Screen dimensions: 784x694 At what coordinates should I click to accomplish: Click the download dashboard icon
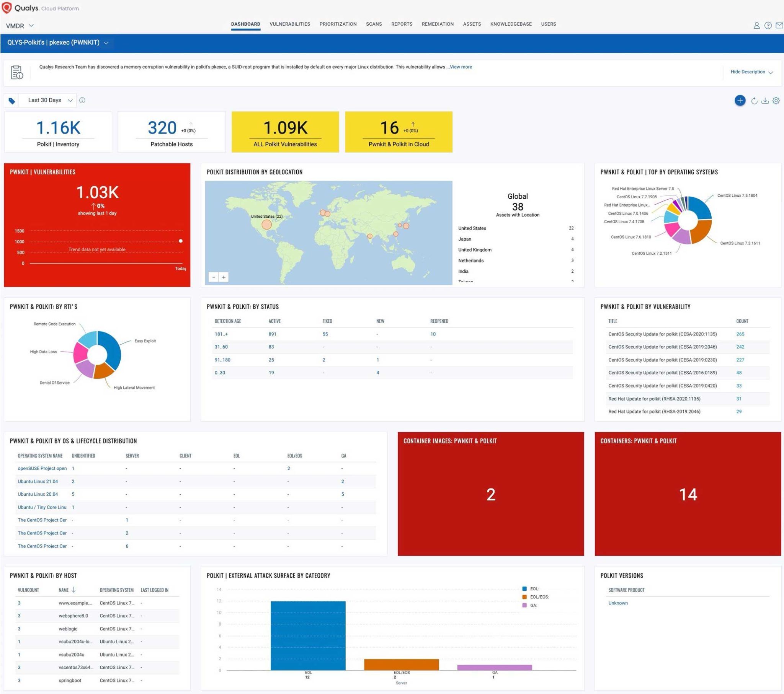(x=765, y=101)
